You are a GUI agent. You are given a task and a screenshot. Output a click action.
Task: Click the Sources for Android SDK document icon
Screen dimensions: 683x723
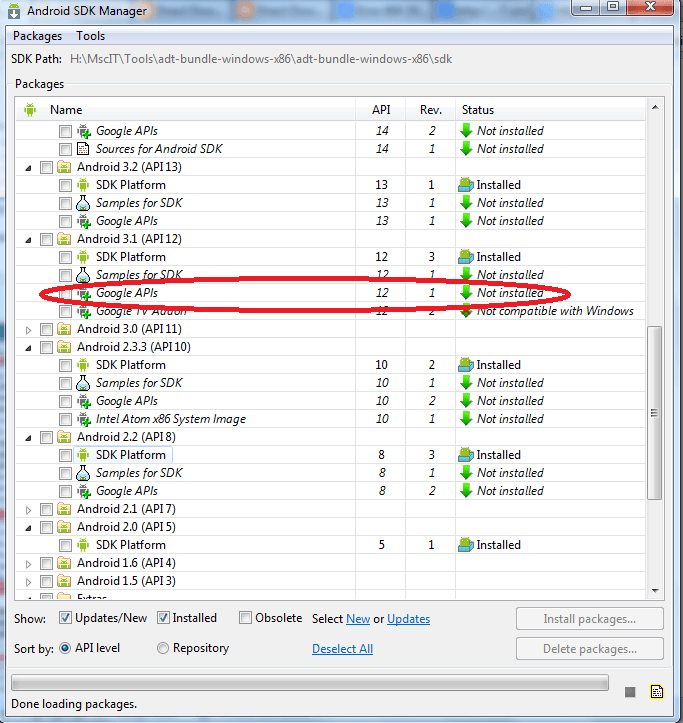point(84,149)
